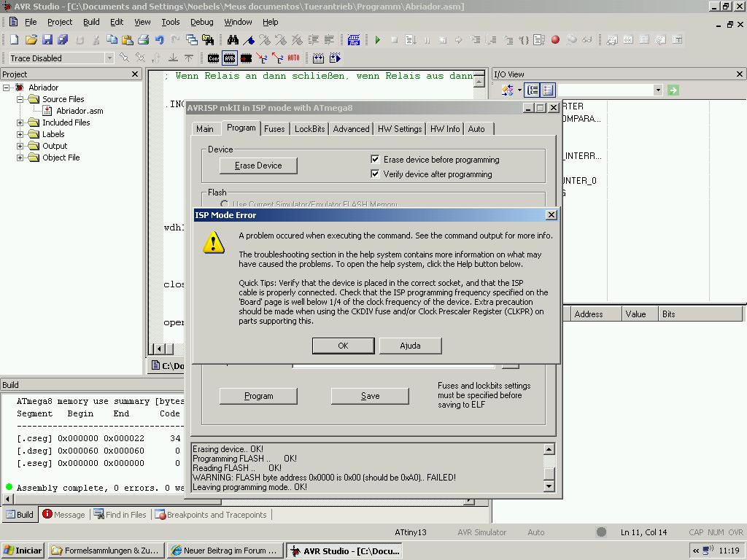Click the Build pane horizontal scroll left arrow
Viewport: 747px width, 560px height.
[x=7, y=499]
